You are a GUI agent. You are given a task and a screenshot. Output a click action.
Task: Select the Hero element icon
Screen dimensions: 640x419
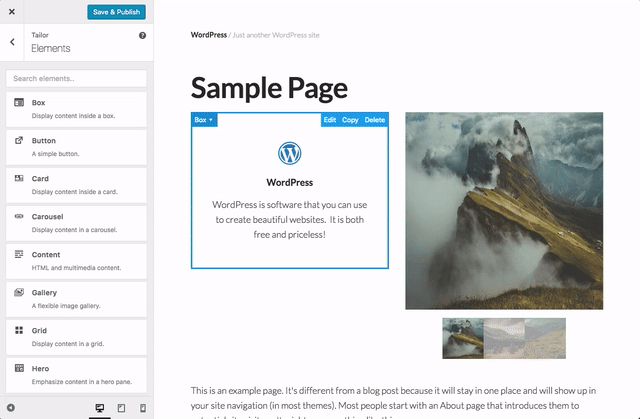(19, 368)
